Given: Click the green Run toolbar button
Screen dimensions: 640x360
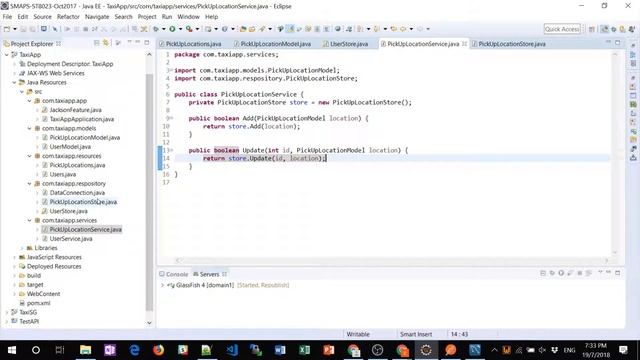Looking at the screenshot, I should point(172,29).
